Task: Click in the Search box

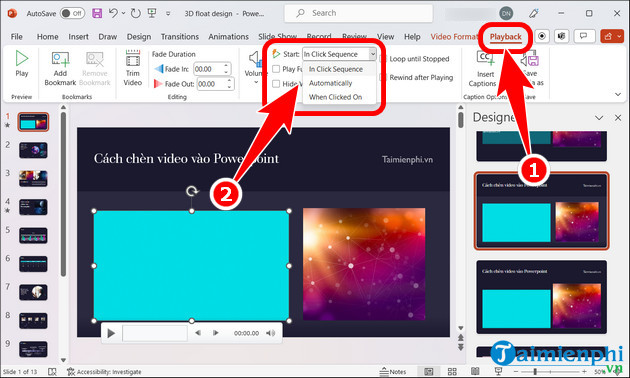Action: pos(358,13)
